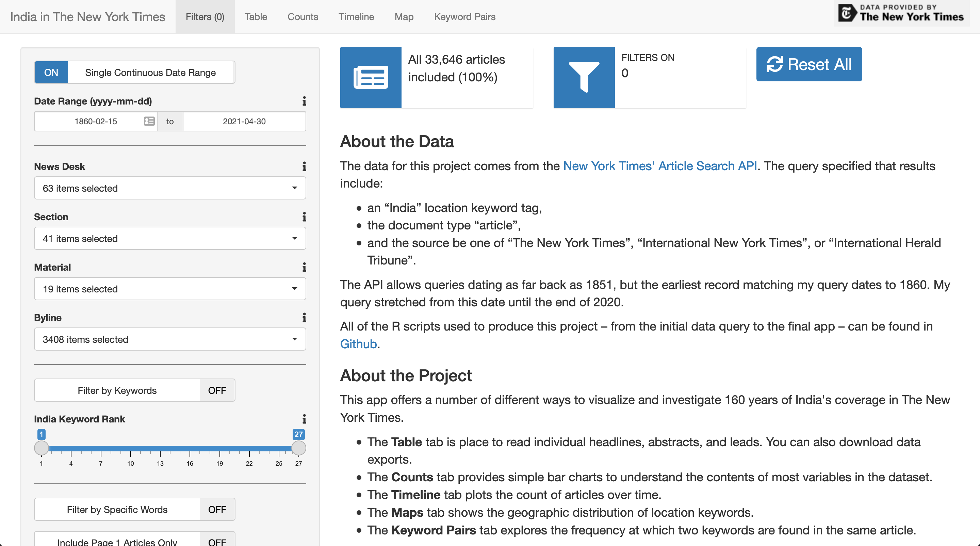The height and width of the screenshot is (546, 980).
Task: Click the "All 33,646 articles included" text
Action: (x=457, y=68)
